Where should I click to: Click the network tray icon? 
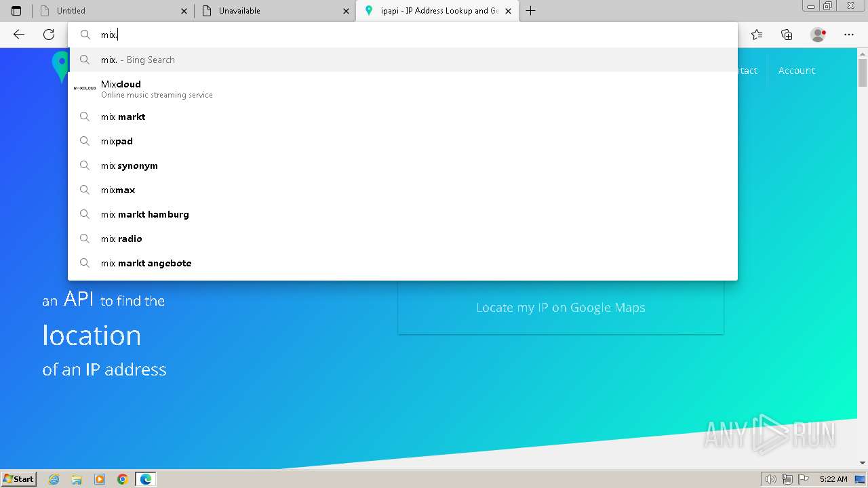787,479
